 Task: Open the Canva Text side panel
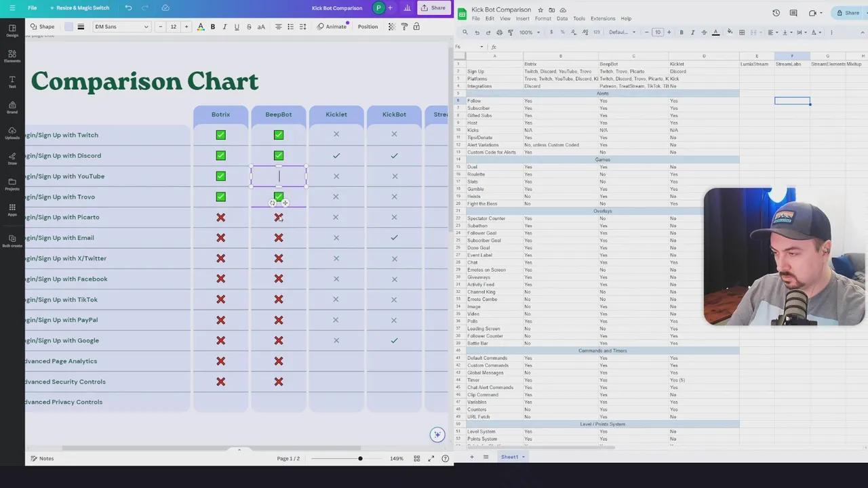12,82
